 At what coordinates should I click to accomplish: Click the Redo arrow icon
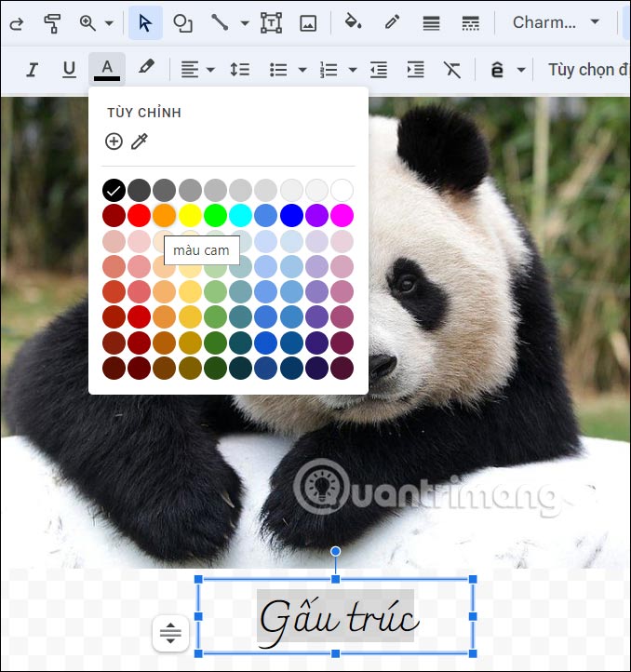(17, 23)
